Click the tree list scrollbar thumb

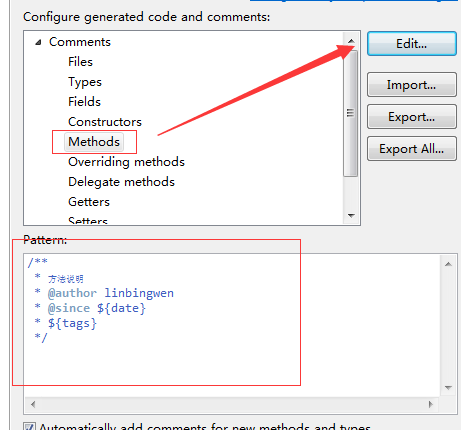[x=351, y=113]
